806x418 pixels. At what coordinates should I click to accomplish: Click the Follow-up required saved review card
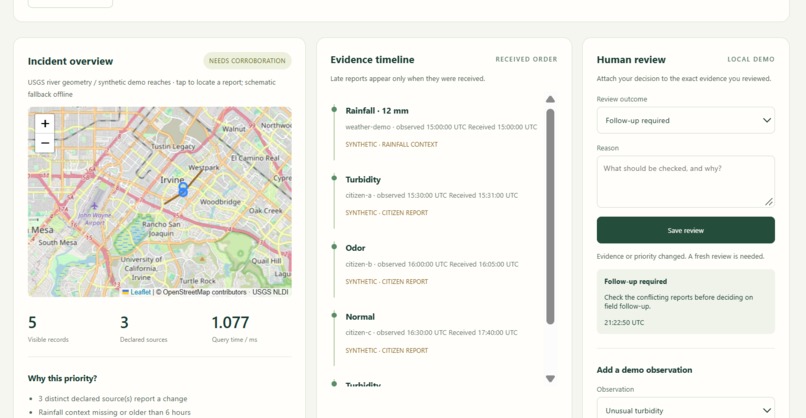[x=685, y=301]
